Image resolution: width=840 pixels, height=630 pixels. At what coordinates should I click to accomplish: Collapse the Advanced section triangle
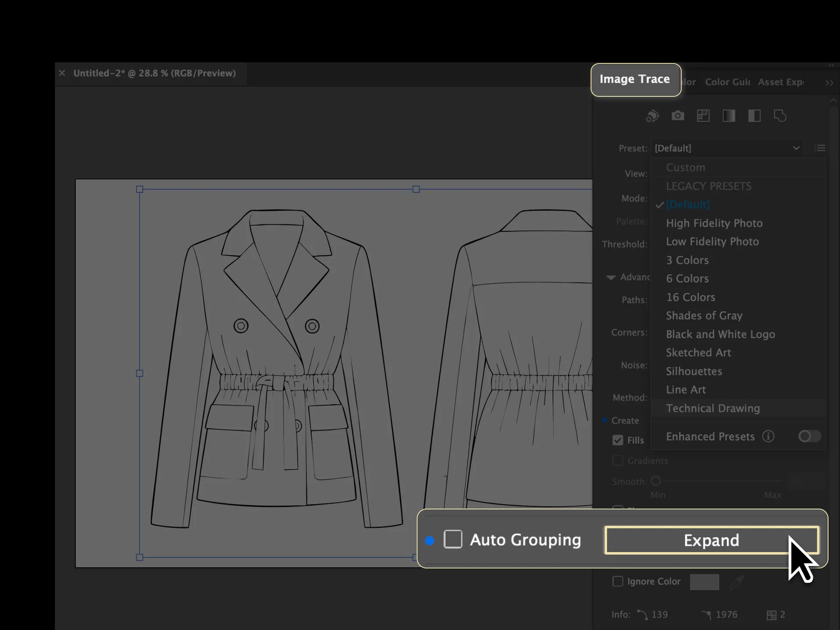(x=611, y=277)
